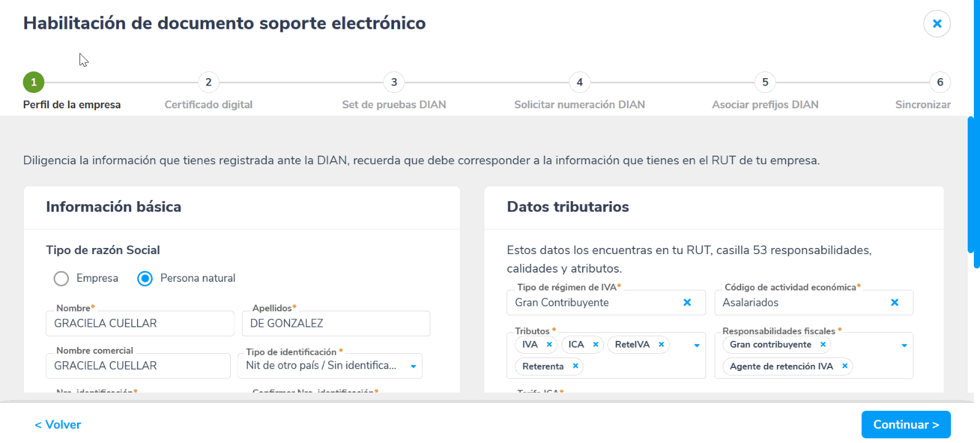Open the Tipo de identificación dropdown
The height and width of the screenshot is (443, 980).
(413, 366)
